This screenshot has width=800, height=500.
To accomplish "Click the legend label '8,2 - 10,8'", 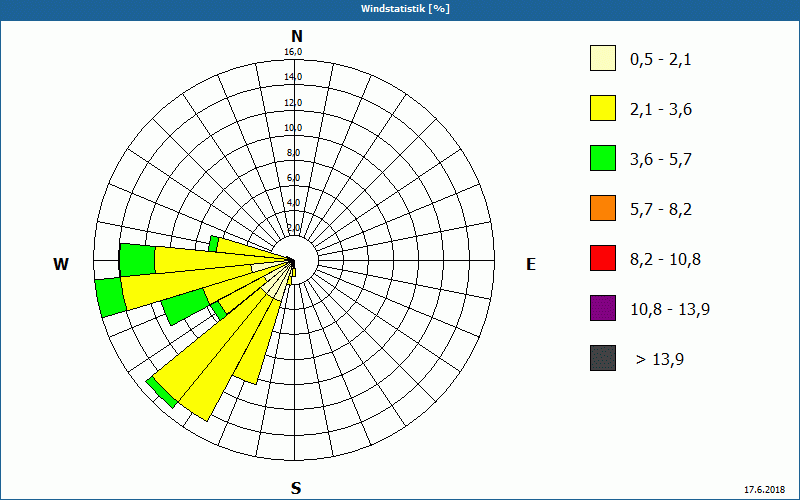I will (665, 260).
